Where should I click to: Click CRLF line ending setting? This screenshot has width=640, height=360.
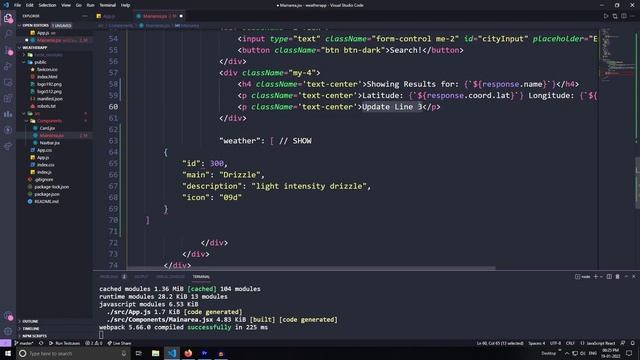click(570, 343)
